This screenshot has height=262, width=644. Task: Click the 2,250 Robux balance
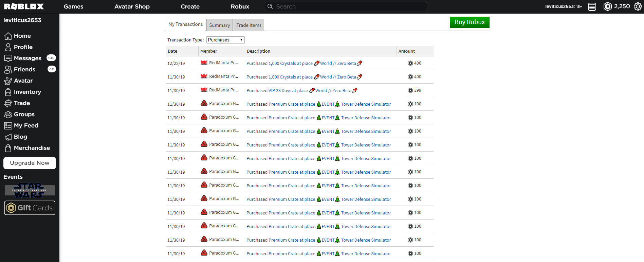[622, 6]
